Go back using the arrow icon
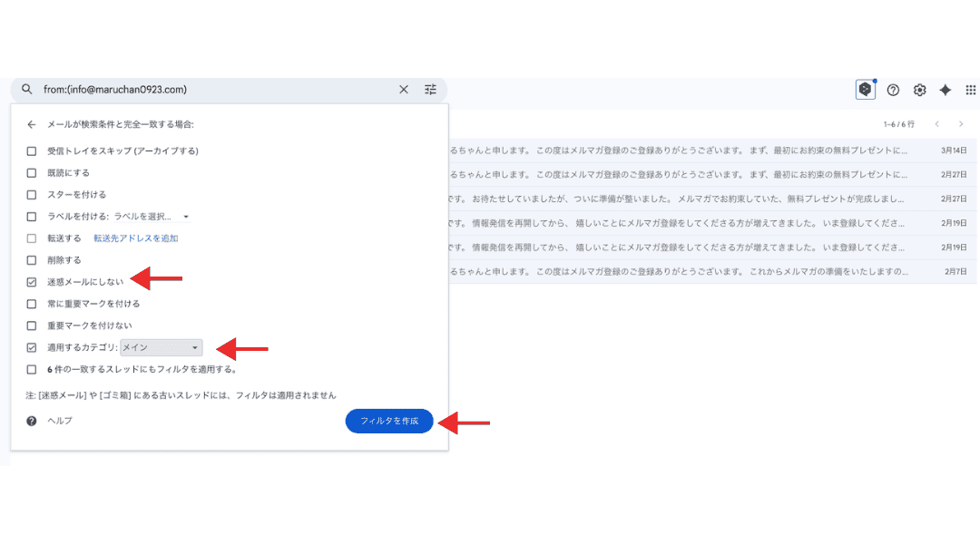Viewport: 980px width, 544px height. click(32, 124)
